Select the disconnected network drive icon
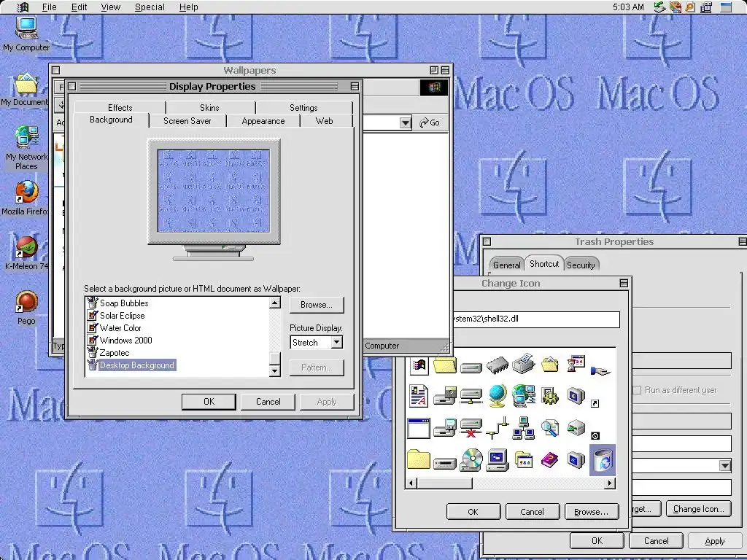This screenshot has height=560, width=747. pyautogui.click(x=471, y=427)
